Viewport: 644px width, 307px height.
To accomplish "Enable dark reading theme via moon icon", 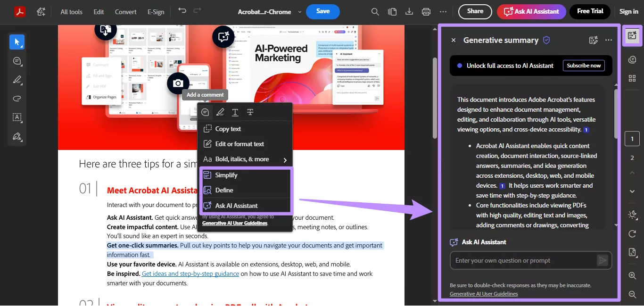I will click(x=632, y=215).
